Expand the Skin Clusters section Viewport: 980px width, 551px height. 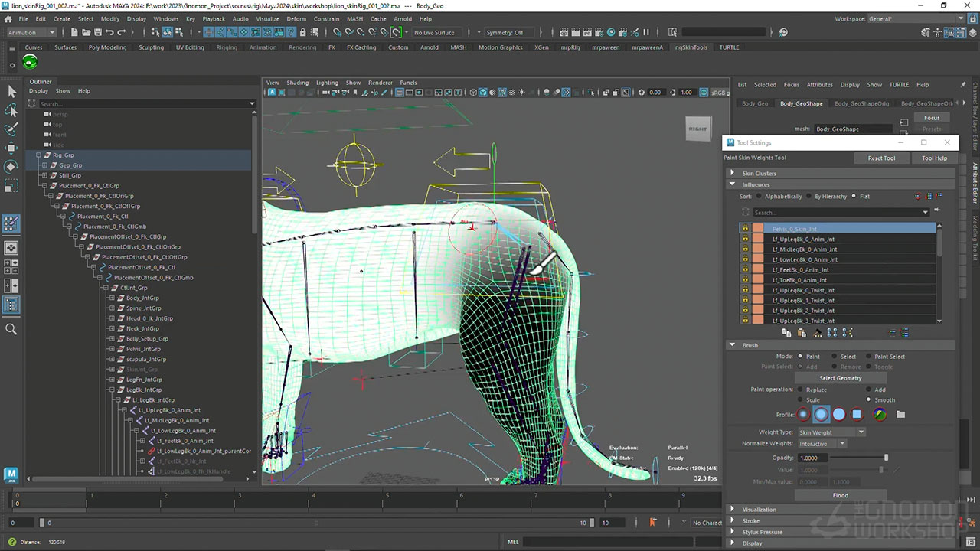tap(733, 174)
